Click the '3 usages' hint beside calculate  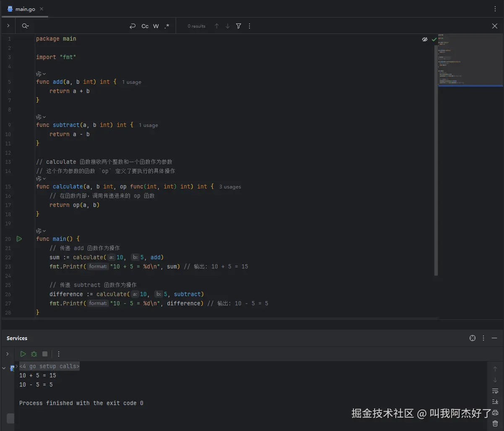230,187
